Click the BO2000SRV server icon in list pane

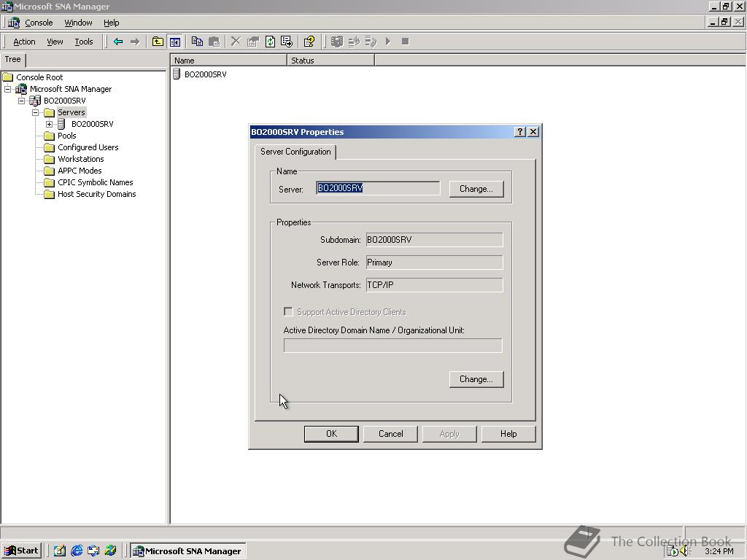[x=177, y=74]
